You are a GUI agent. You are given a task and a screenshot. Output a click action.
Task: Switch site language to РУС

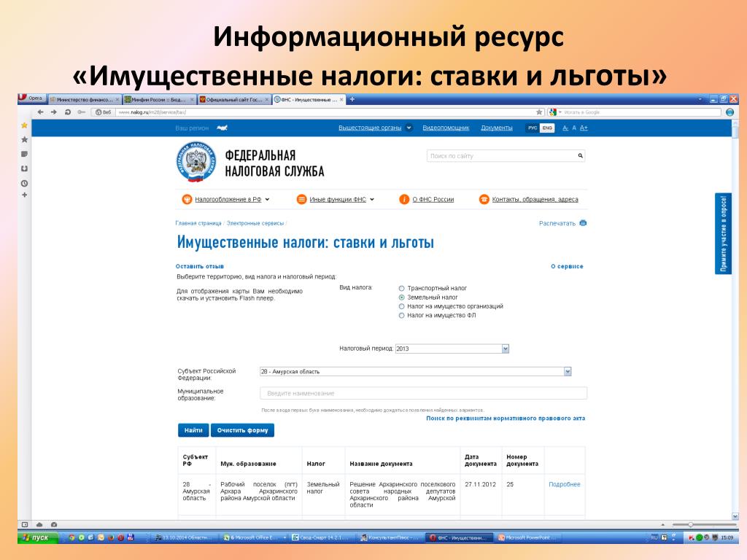pyautogui.click(x=532, y=128)
